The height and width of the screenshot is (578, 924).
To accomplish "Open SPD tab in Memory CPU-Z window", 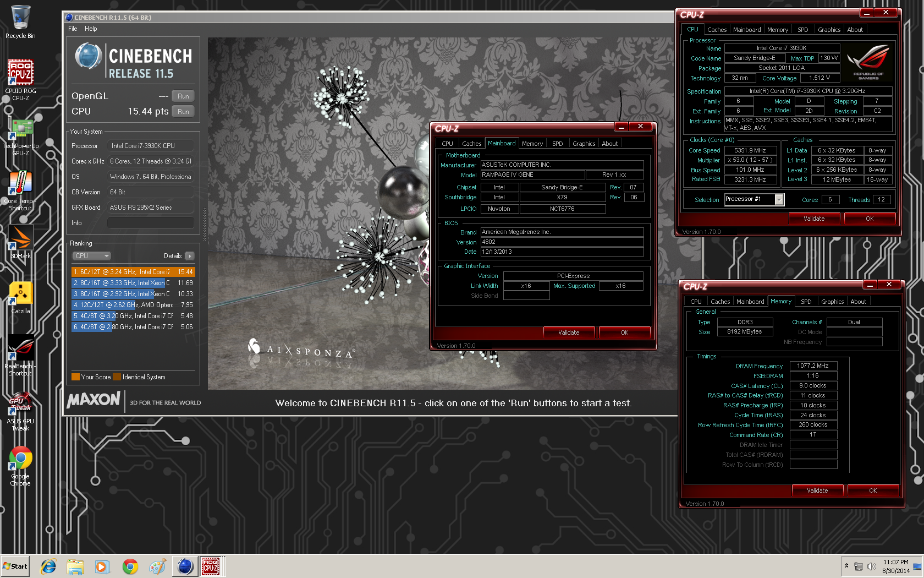I will click(806, 302).
